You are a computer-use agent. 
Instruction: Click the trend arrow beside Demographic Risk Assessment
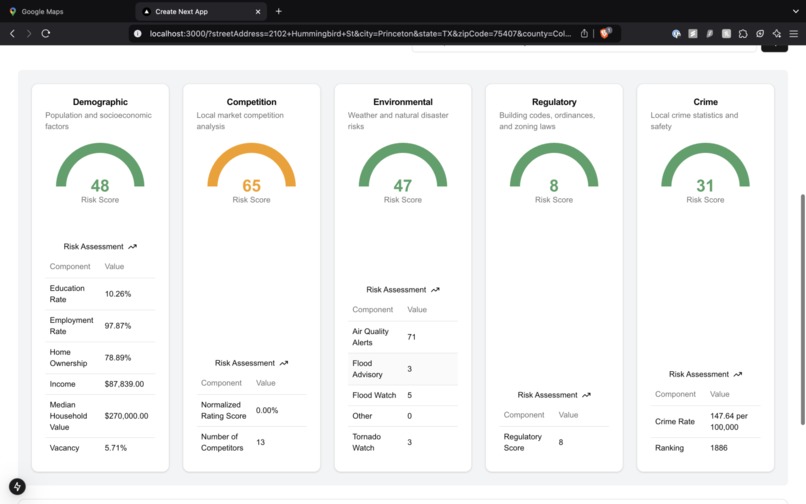coord(133,246)
